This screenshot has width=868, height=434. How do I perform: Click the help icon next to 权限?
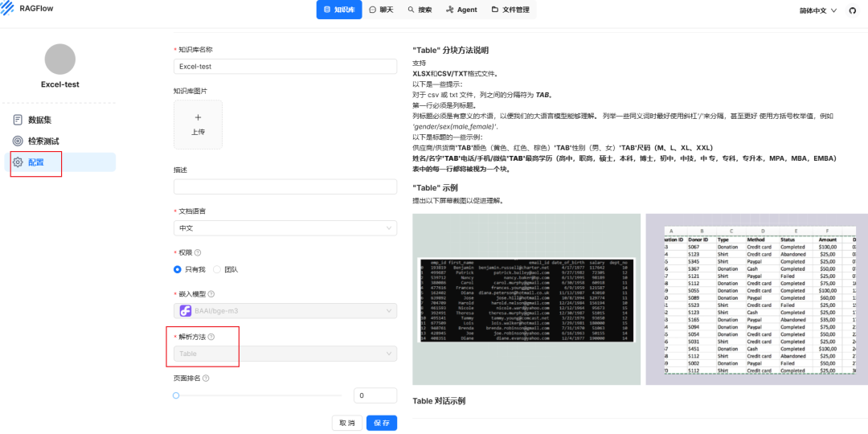pyautogui.click(x=198, y=252)
